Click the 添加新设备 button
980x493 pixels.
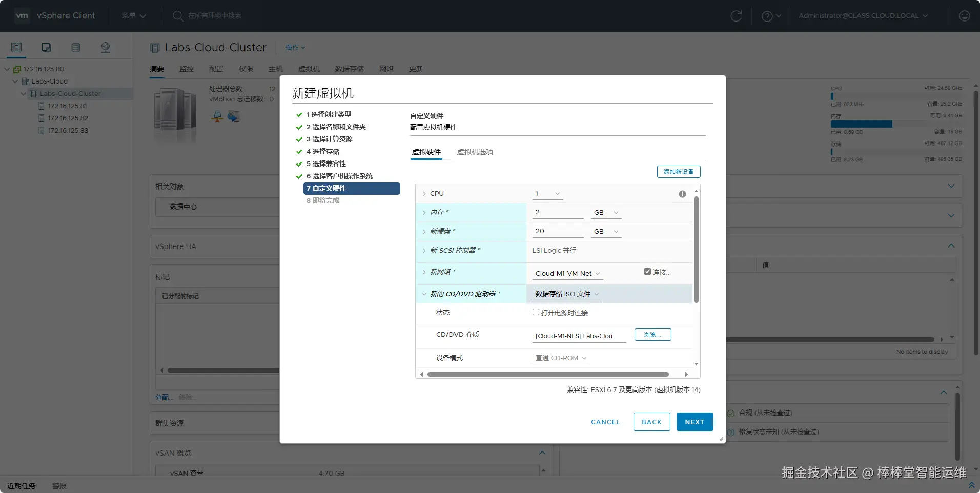(679, 172)
